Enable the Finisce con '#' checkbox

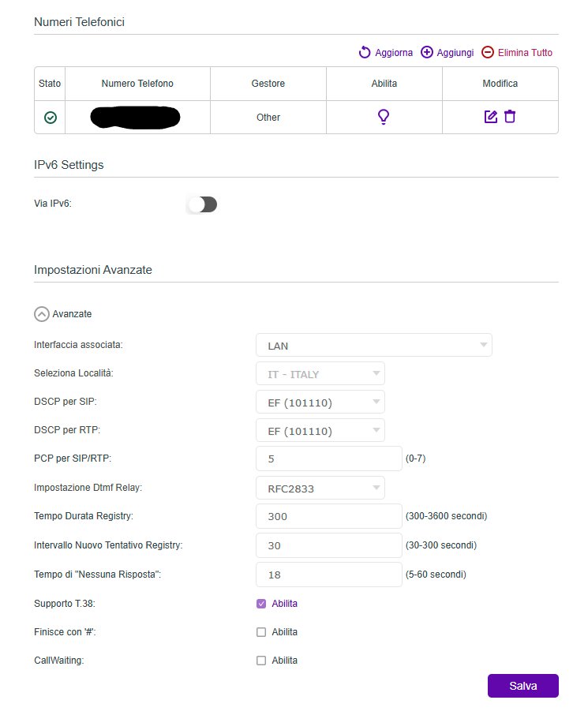coord(261,632)
